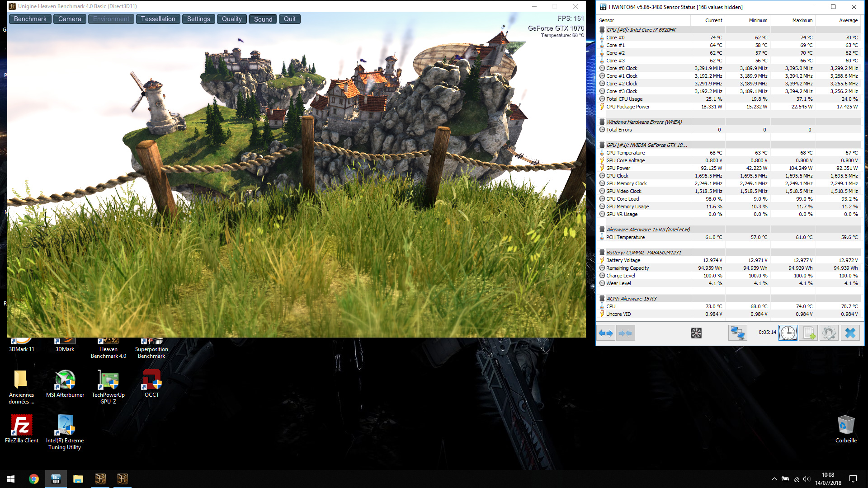Select the Battery: COMPAL group row
Viewport: 868px width, 488px height.
[x=729, y=253]
